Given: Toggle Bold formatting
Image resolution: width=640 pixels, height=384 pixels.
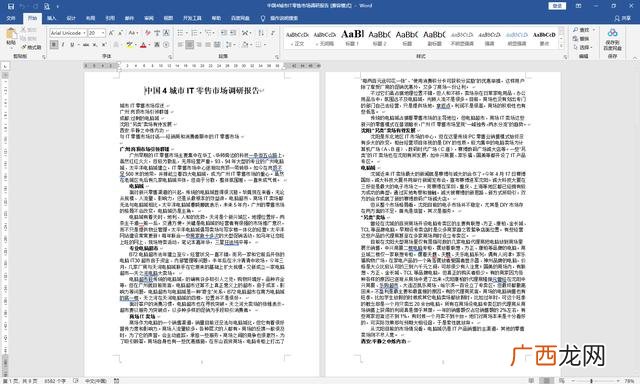Looking at the screenshot, I should pos(54,44).
